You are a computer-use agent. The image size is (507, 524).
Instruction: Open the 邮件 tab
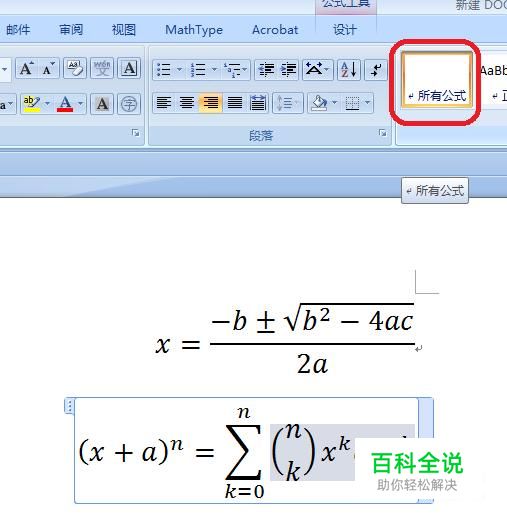[x=18, y=30]
